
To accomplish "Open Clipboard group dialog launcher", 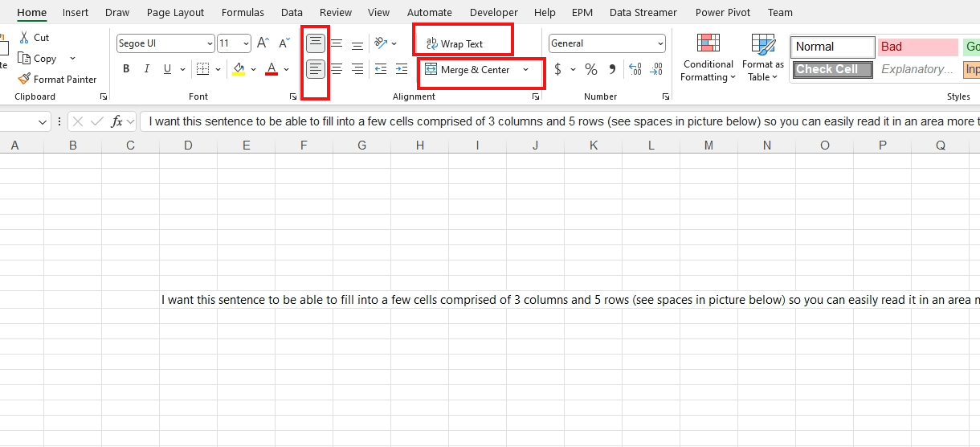I will pyautogui.click(x=104, y=96).
